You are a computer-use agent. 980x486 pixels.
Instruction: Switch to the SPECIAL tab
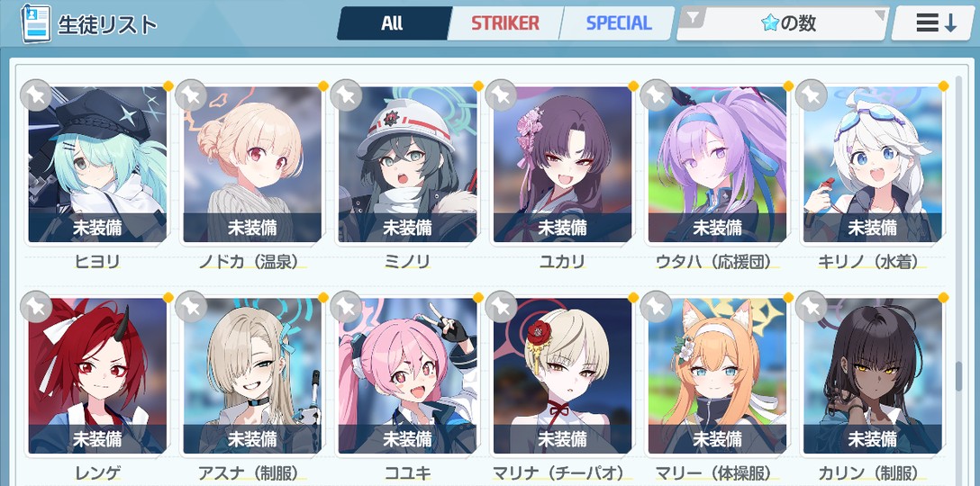619,23
